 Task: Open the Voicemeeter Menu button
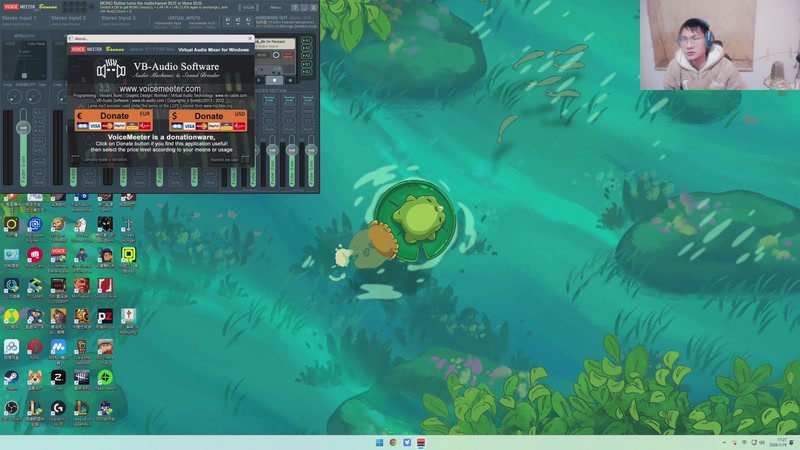pos(276,8)
